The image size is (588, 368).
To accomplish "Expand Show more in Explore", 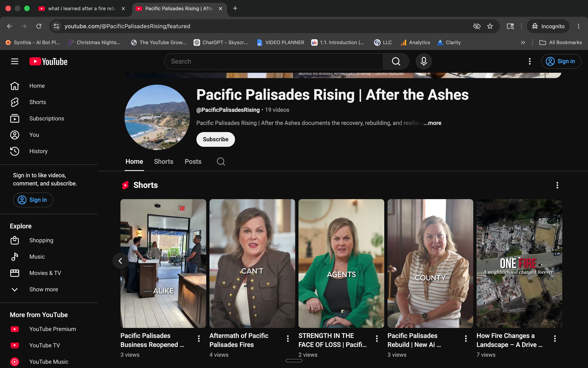I will [x=49, y=289].
